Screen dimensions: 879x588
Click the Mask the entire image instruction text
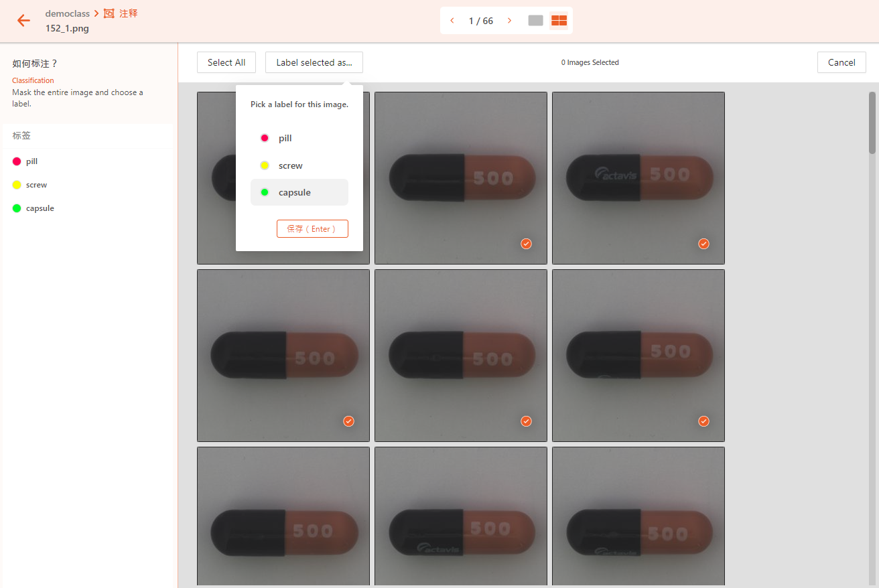point(78,98)
